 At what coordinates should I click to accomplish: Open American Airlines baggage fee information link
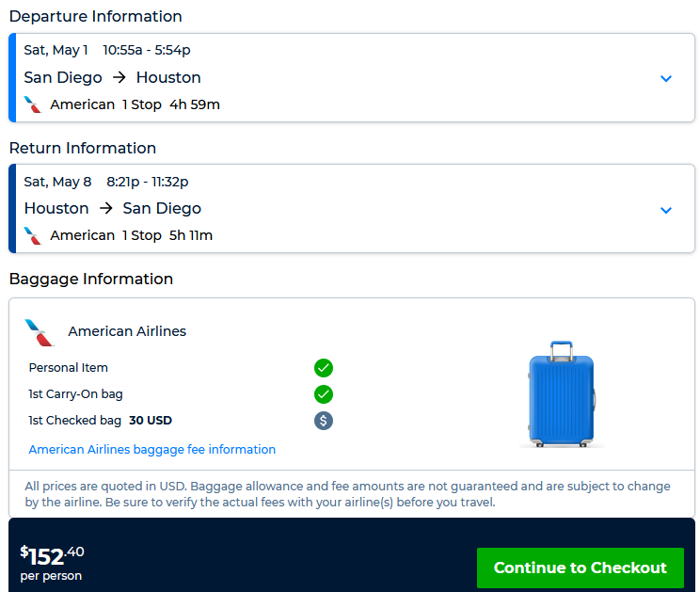pos(152,450)
